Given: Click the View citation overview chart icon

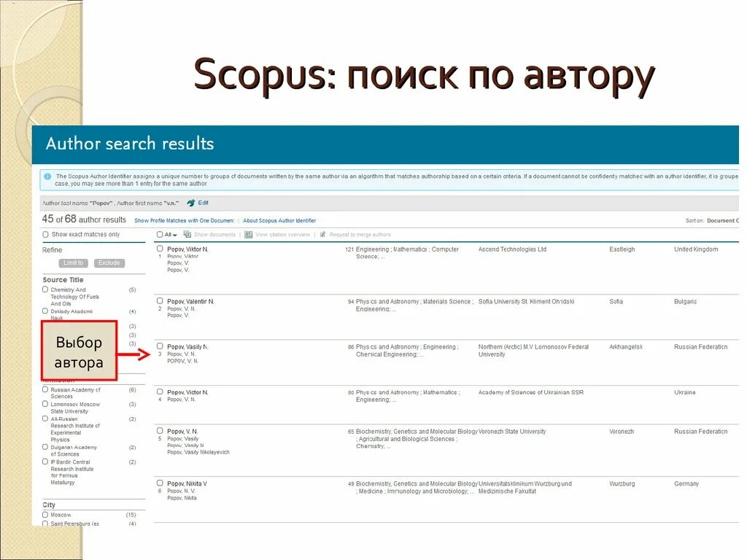Looking at the screenshot, I should pyautogui.click(x=248, y=234).
